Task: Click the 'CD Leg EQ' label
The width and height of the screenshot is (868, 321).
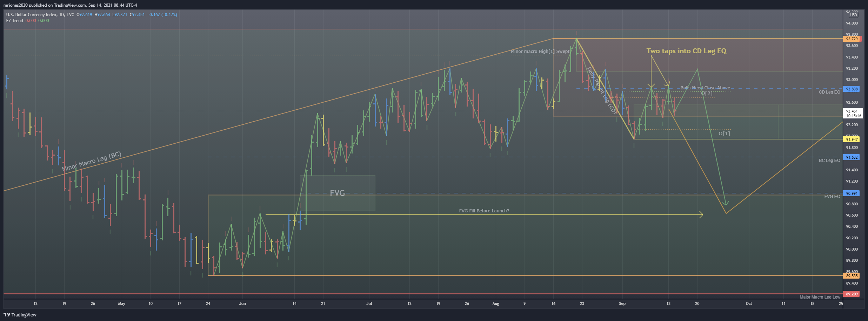Action: 829,92
